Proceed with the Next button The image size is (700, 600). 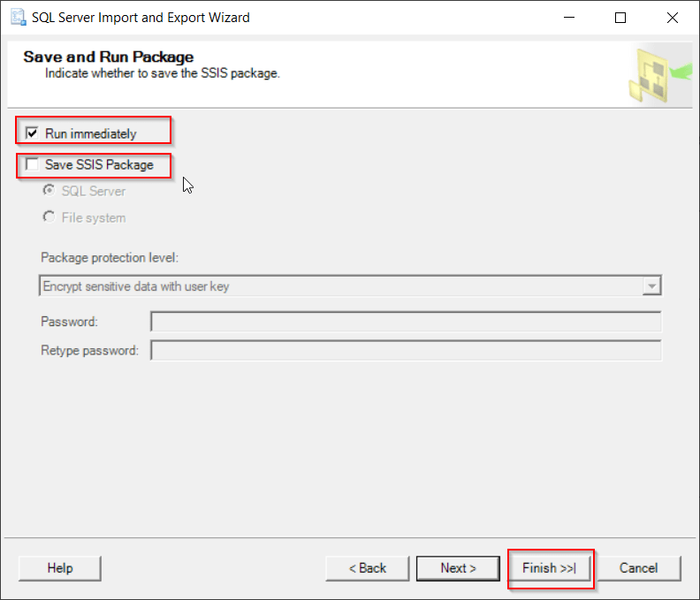[458, 568]
